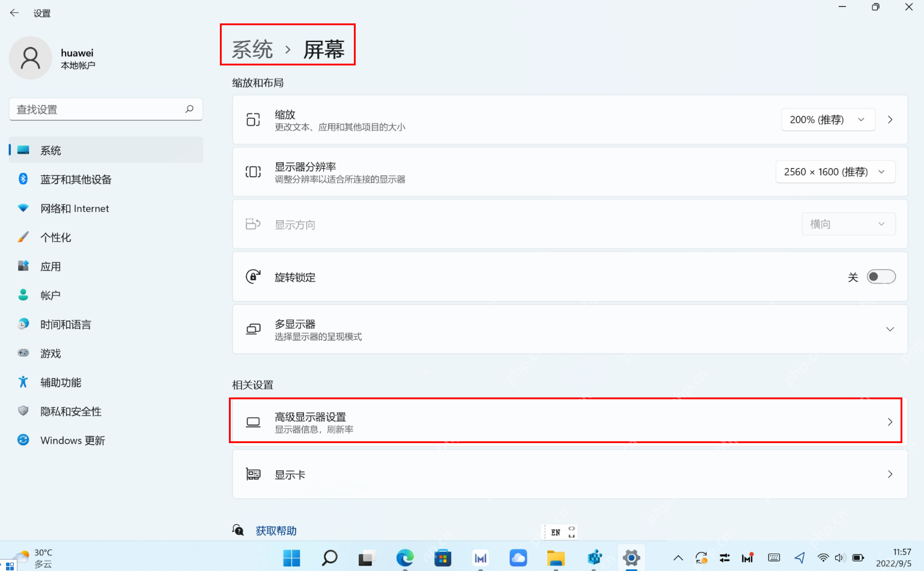Click the 系统 breadcrumb link
924x571 pixels.
pyautogui.click(x=252, y=49)
